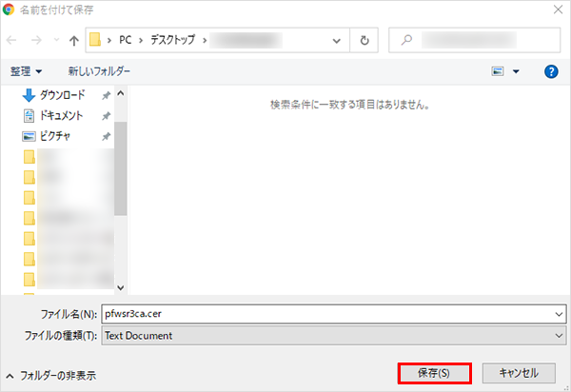Select デスクトップ in the address breadcrumb
The image size is (571, 392).
[173, 40]
